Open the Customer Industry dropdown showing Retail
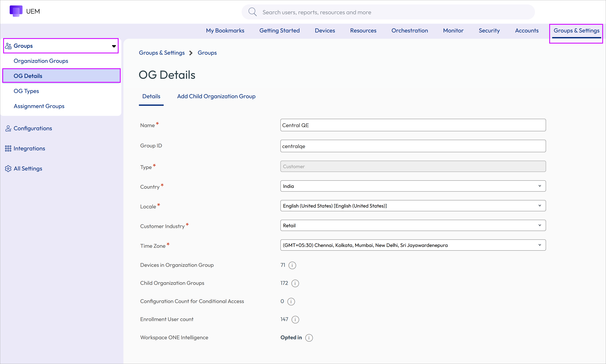This screenshot has height=364, width=606. tap(413, 225)
